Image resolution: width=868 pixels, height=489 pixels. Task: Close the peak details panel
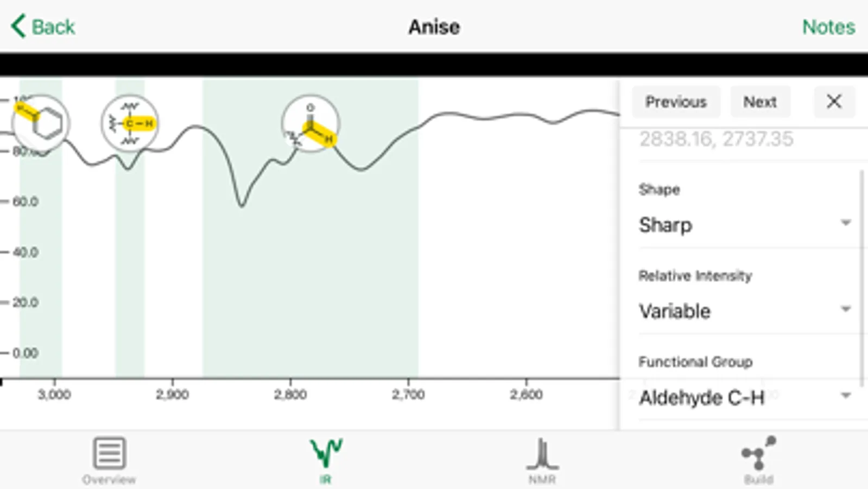tap(834, 102)
